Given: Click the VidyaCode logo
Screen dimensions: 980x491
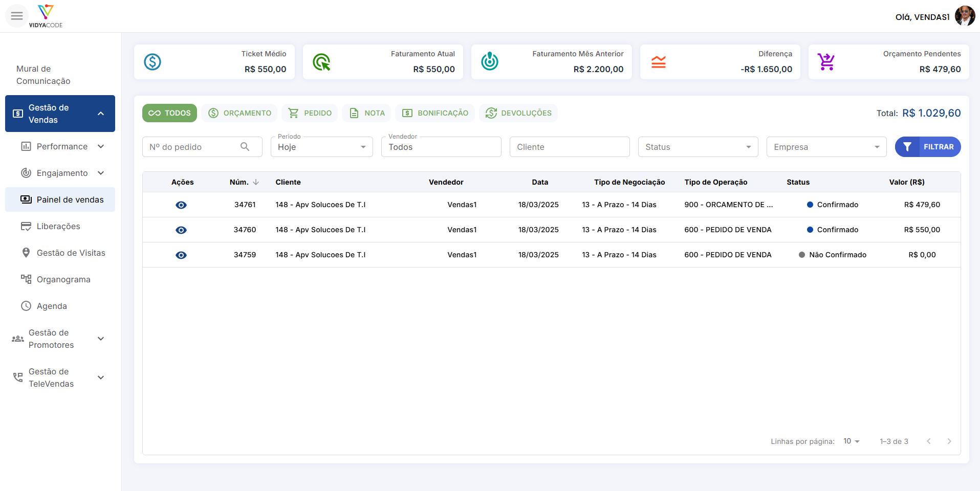Looking at the screenshot, I should (x=46, y=16).
